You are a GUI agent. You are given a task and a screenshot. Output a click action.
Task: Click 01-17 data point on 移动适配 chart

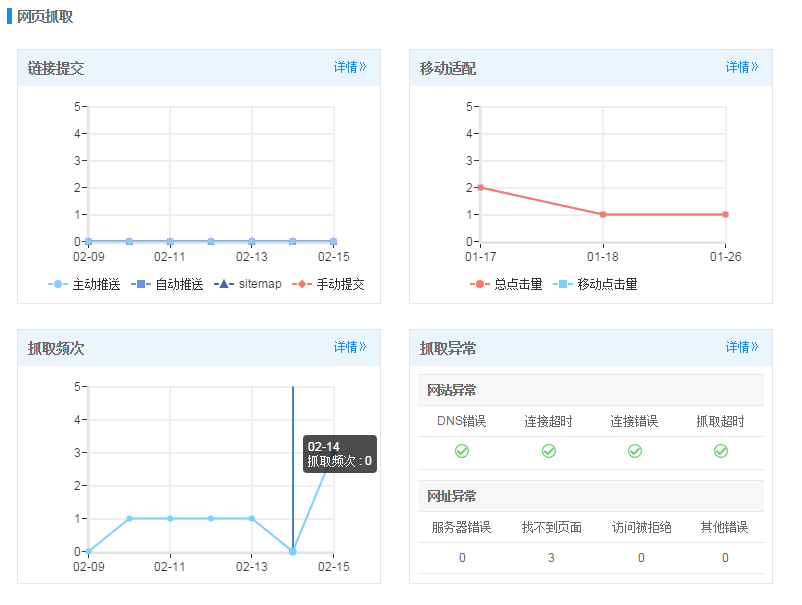click(x=480, y=187)
